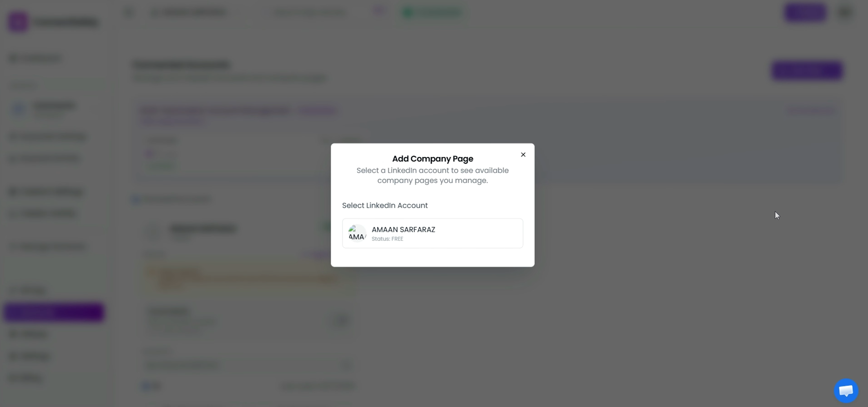Click the avatar icon next to AMAAN SARFARAZ
The height and width of the screenshot is (407, 868).
[357, 233]
